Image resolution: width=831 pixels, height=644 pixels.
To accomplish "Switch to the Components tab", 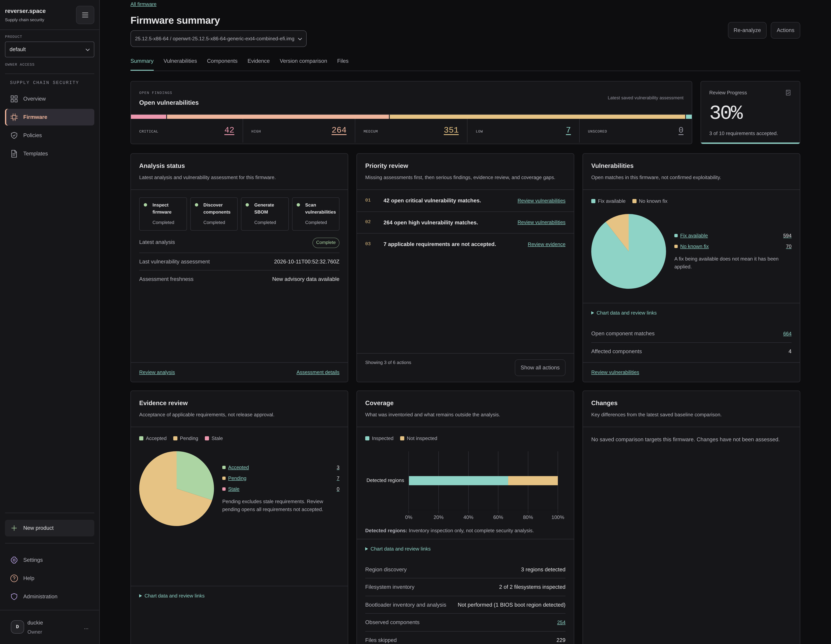I will pyautogui.click(x=222, y=61).
